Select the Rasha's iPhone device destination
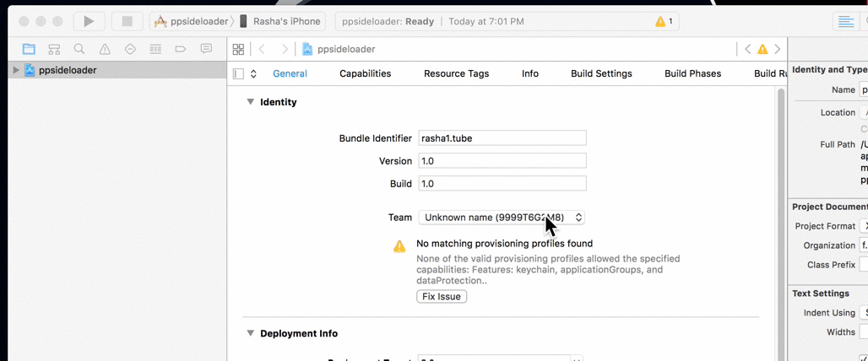868x361 pixels. click(281, 21)
